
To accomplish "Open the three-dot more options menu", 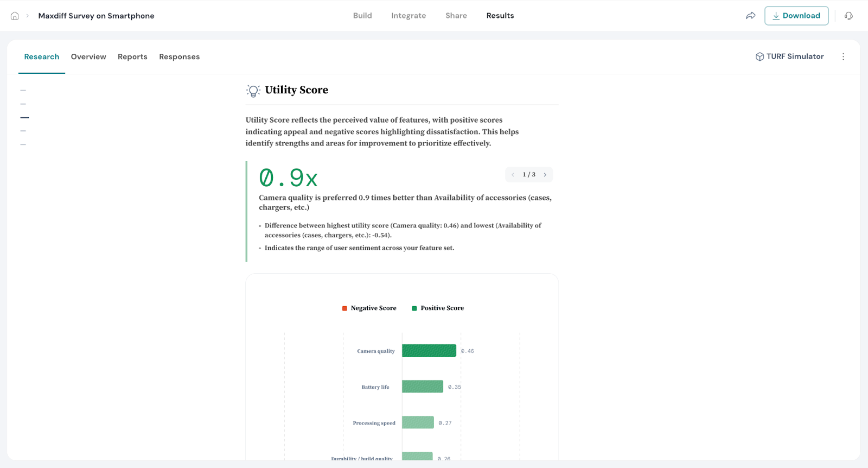I will click(x=843, y=56).
